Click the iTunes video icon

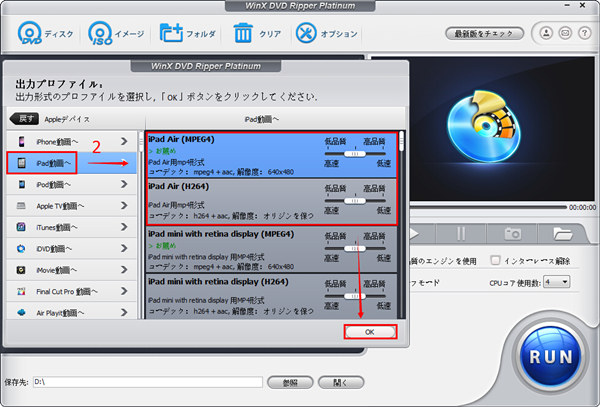[x=21, y=227]
